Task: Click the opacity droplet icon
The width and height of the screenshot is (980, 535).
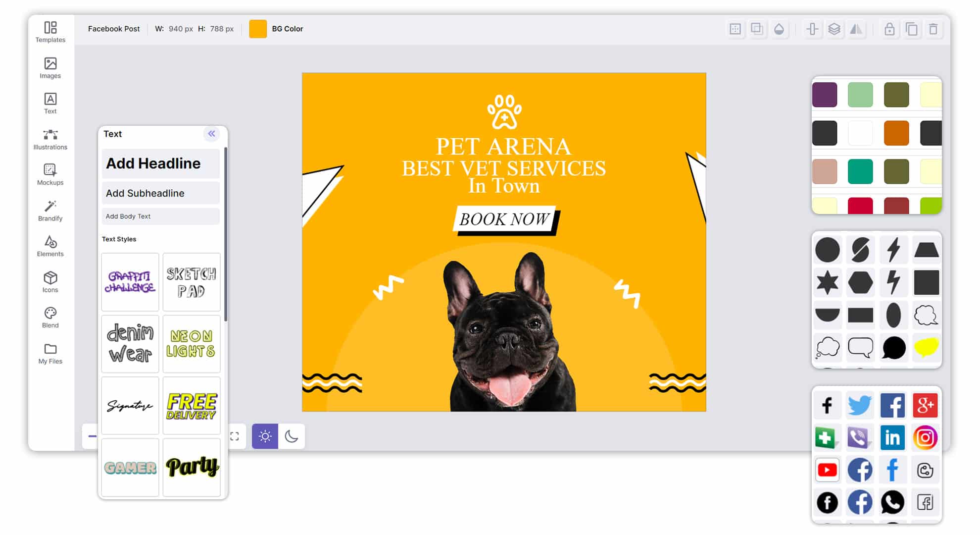Action: click(x=779, y=29)
